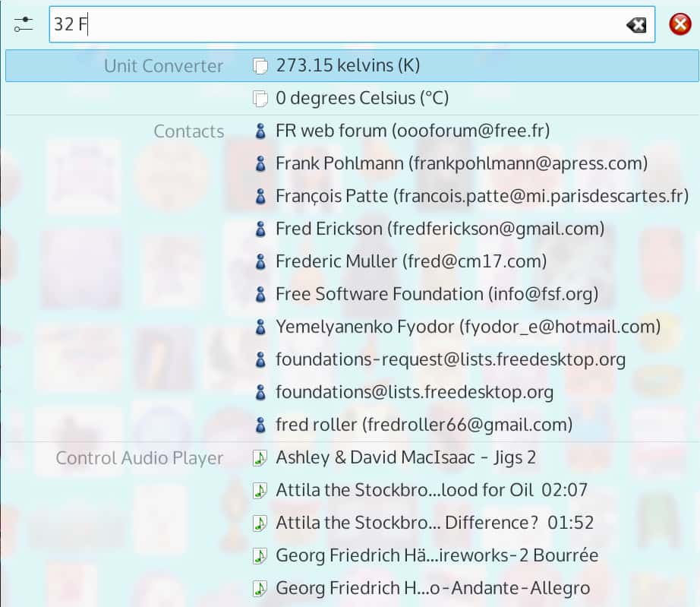Contact icon next to foundations-request address
The width and height of the screenshot is (700, 607).
coord(260,359)
